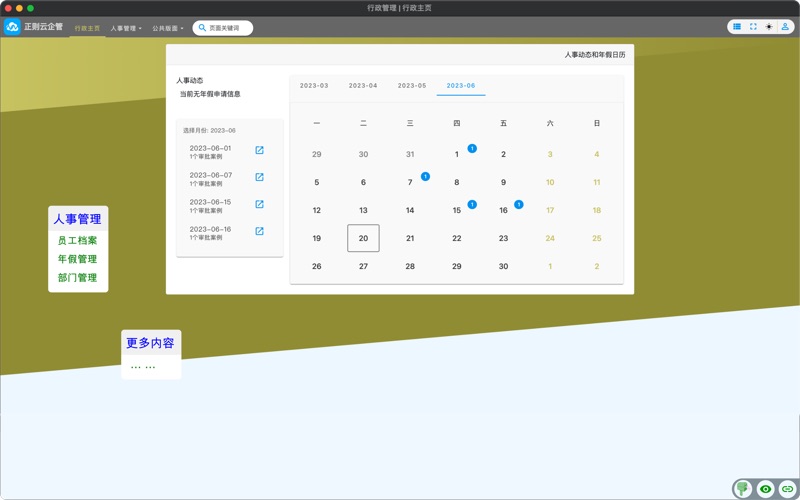Viewport: 800px width, 500px height.
Task: Open the 2023-06-01 approval case link icon
Action: pos(259,151)
